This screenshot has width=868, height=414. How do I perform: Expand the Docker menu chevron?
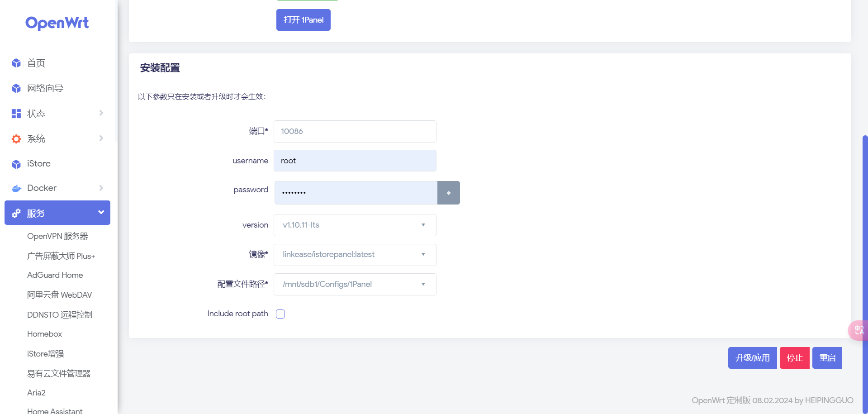pyautogui.click(x=101, y=188)
